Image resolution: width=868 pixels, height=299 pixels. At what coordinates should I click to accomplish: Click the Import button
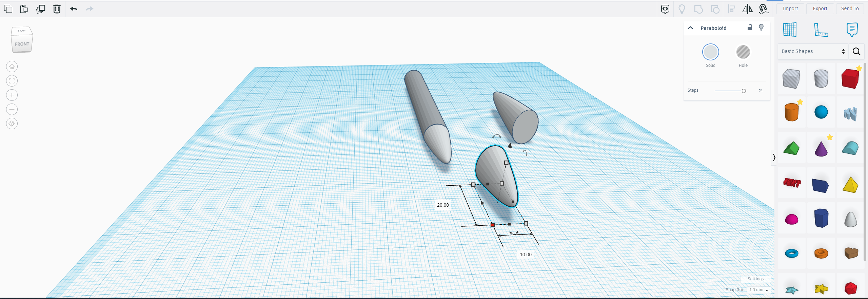(x=790, y=8)
